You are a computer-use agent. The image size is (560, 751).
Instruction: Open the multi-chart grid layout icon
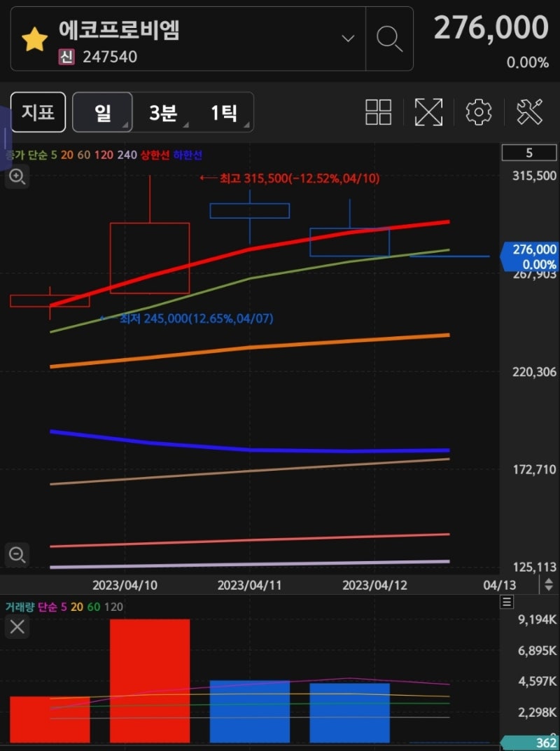pos(378,112)
